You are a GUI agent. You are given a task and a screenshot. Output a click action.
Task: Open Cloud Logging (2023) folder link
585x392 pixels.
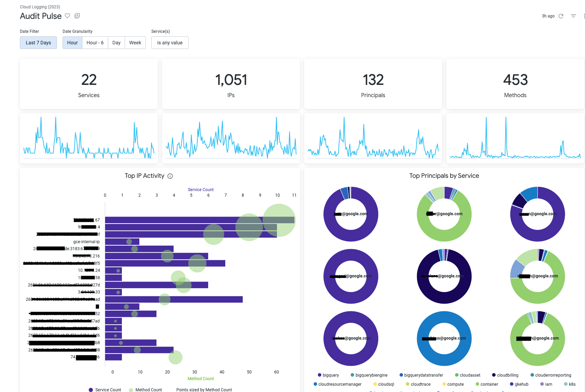(x=40, y=7)
